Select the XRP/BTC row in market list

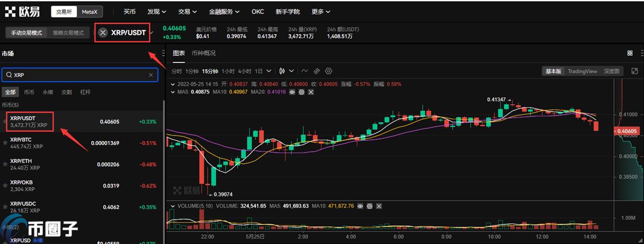point(80,143)
